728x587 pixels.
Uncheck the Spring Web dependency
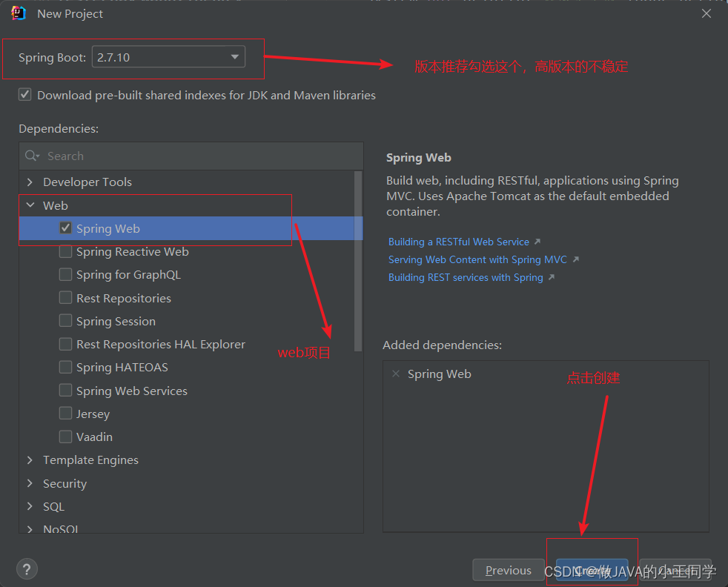(x=65, y=228)
